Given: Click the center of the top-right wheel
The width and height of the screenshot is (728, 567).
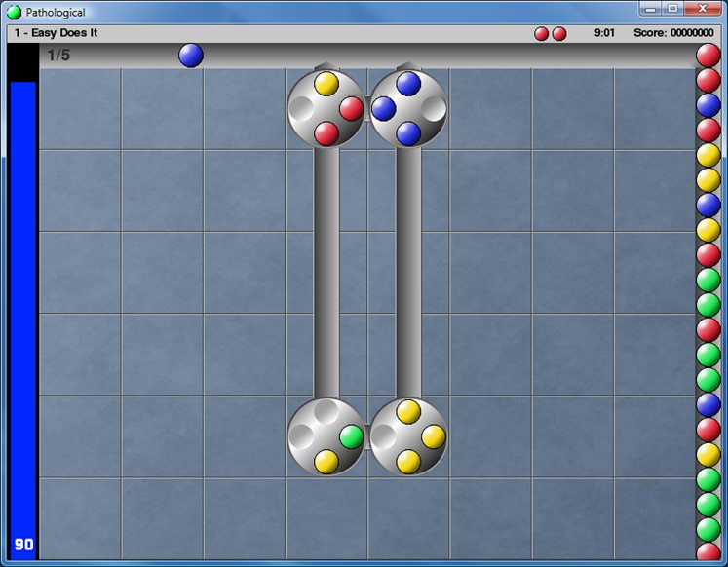Looking at the screenshot, I should pyautogui.click(x=408, y=109).
